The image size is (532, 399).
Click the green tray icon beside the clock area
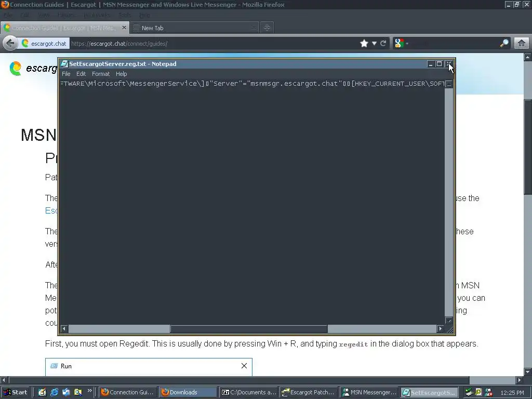478,393
